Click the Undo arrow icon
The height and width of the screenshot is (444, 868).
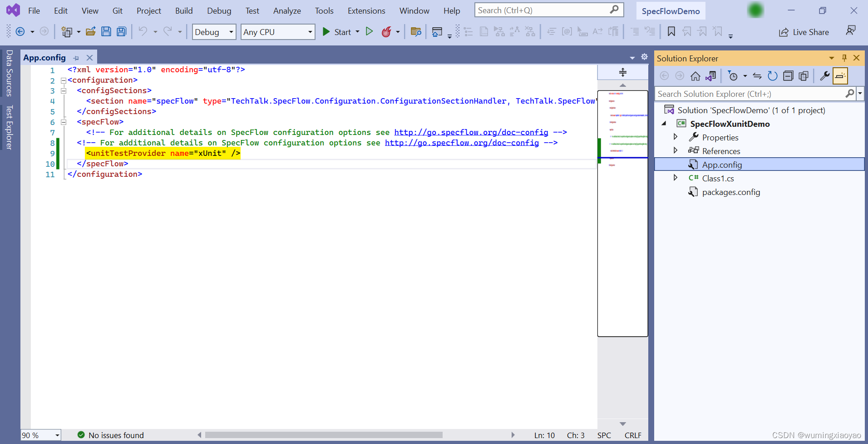coord(143,31)
